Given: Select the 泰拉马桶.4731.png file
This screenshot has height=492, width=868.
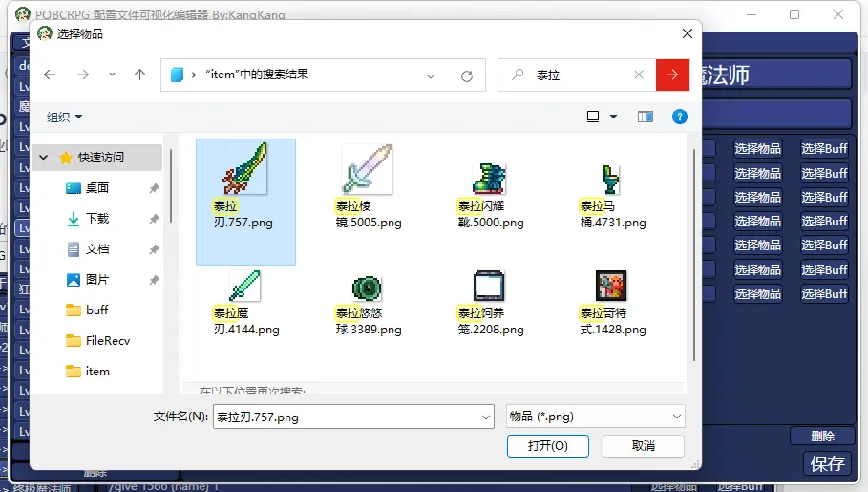Looking at the screenshot, I should (x=612, y=195).
